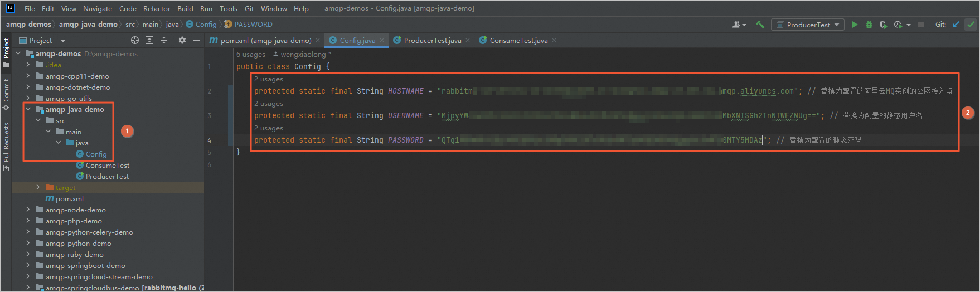Click the Profile run icon
980x292 pixels.
[897, 25]
